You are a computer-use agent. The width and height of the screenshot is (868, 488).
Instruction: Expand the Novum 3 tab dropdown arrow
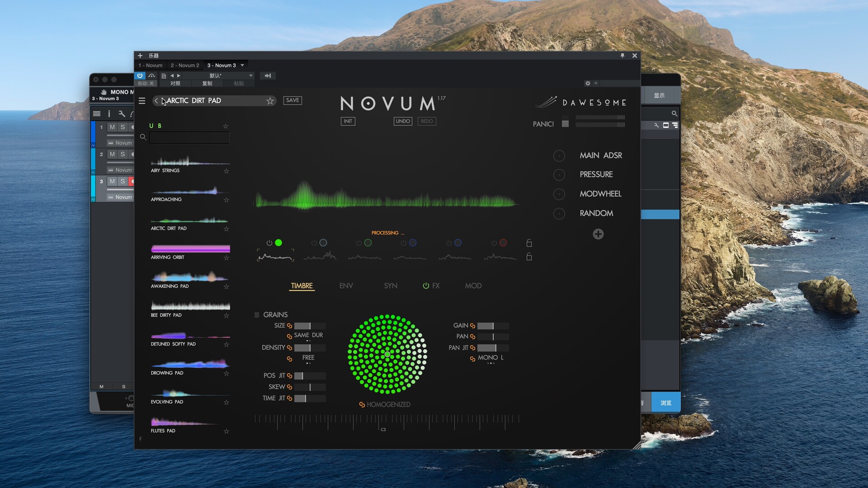(x=242, y=65)
